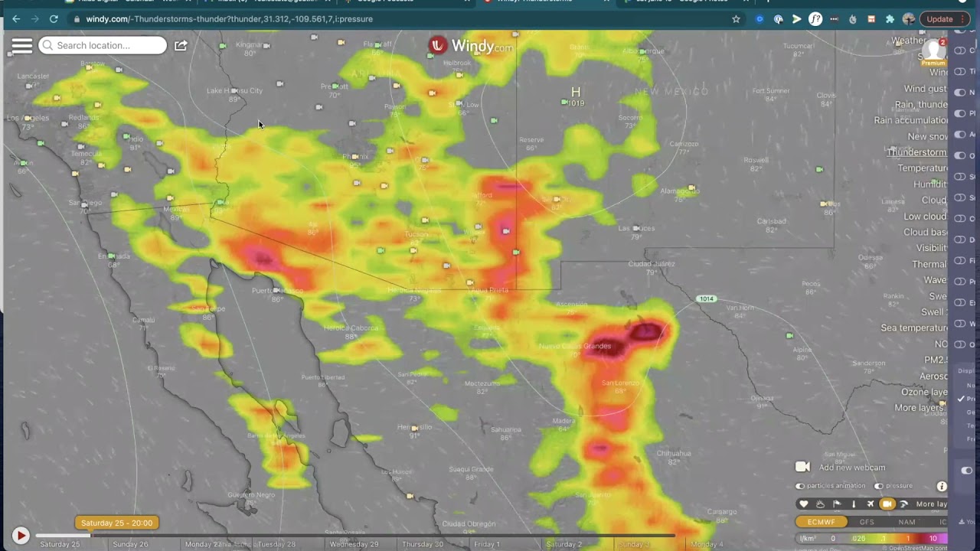Click Thursday 30 on timeline
980x551 pixels.
click(x=423, y=544)
